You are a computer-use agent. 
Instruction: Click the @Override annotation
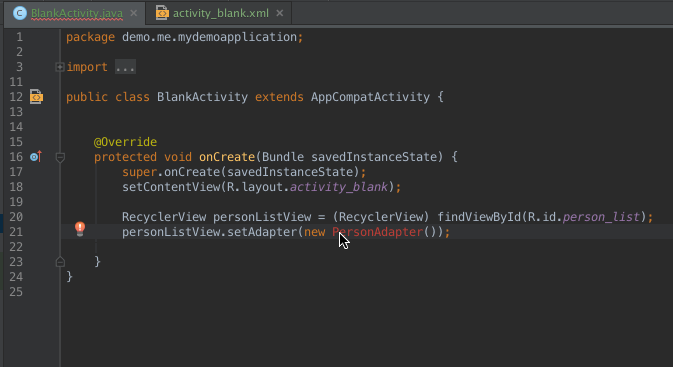[125, 142]
